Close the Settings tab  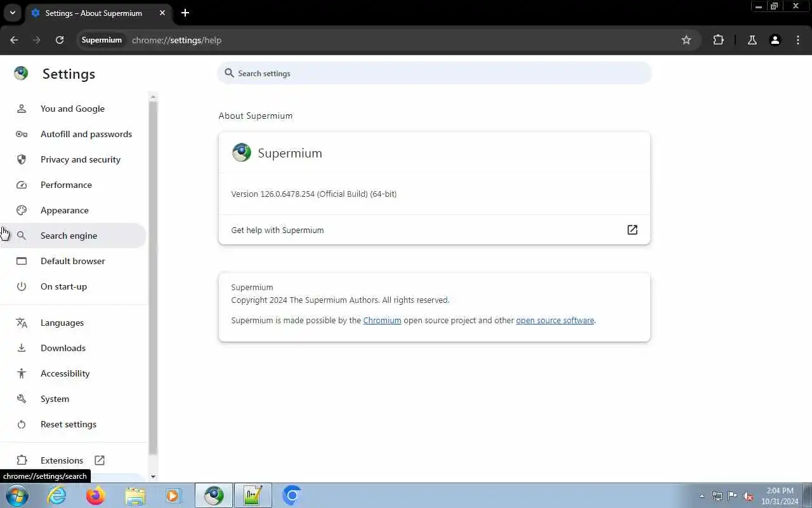[162, 13]
